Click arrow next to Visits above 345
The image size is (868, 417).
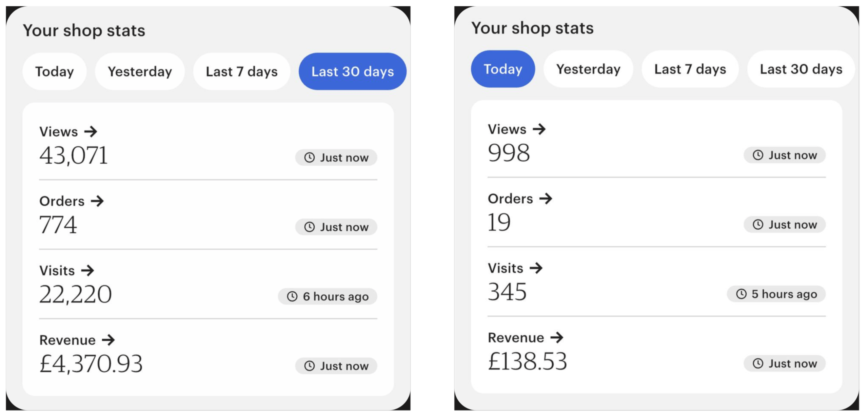[x=536, y=268]
